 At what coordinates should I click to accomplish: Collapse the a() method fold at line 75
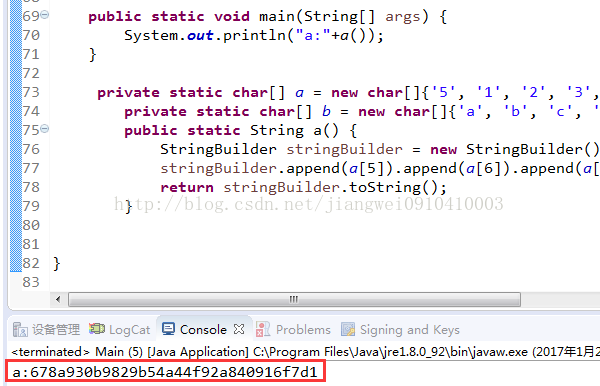45,129
